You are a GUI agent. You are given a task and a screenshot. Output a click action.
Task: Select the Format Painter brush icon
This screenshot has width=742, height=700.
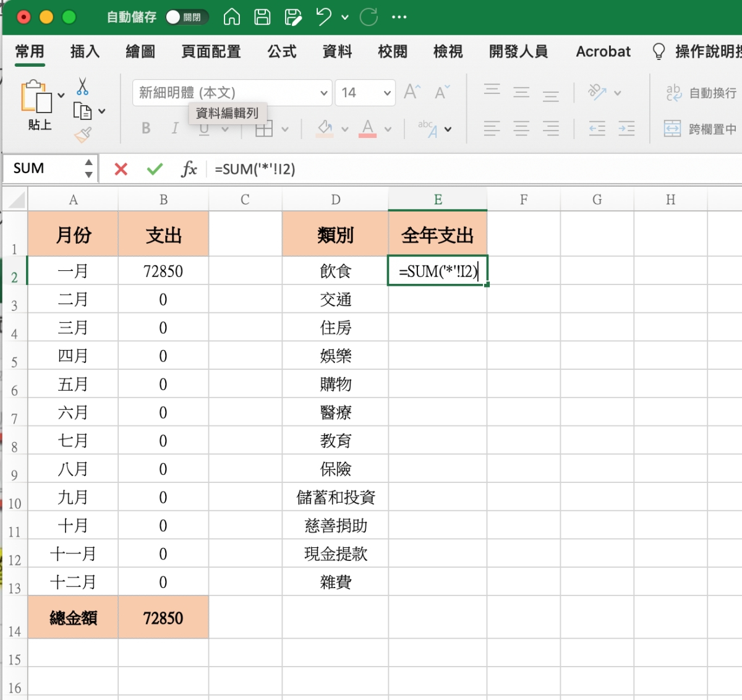83,134
